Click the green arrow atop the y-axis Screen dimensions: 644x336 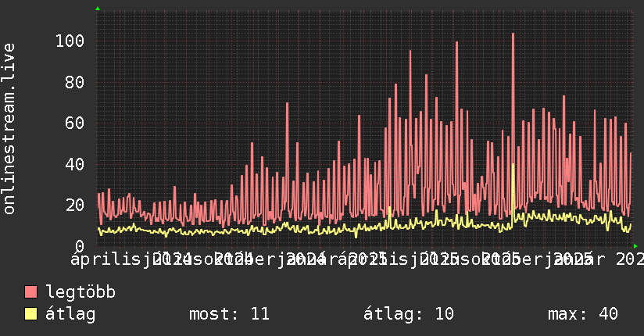click(98, 9)
